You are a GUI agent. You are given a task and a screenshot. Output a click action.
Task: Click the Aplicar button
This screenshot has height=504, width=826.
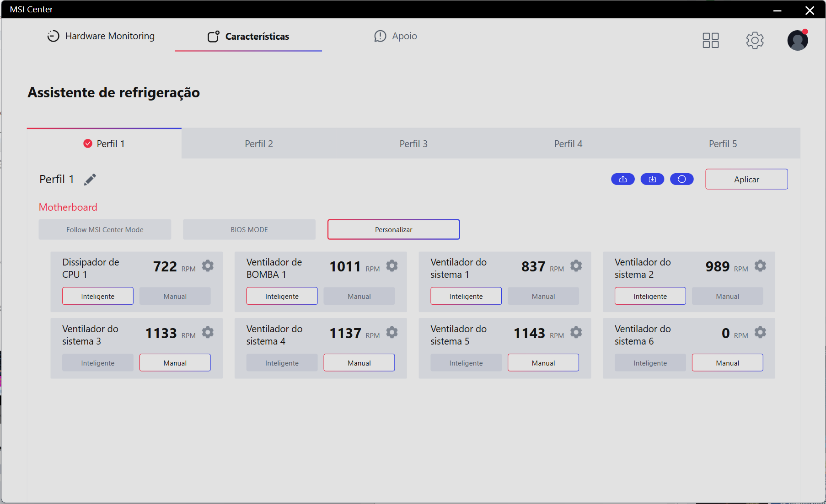click(746, 179)
